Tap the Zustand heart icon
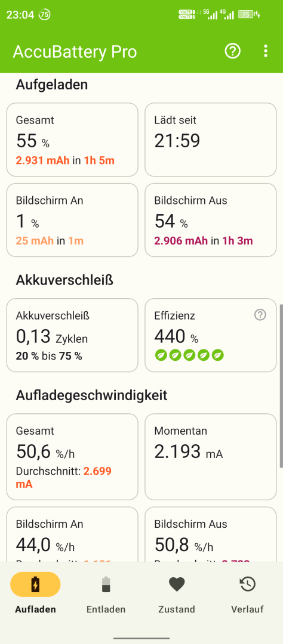The image size is (283, 644). click(177, 584)
